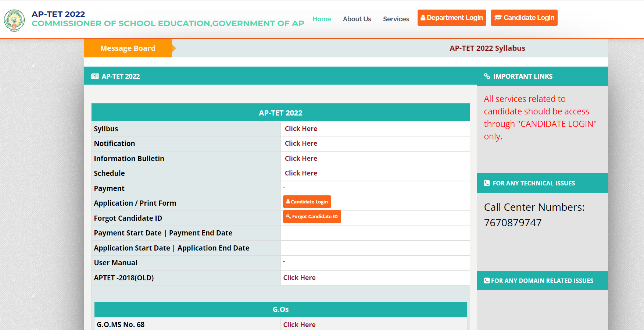Open Department Login from the top navigation
The height and width of the screenshot is (330, 644).
451,18
